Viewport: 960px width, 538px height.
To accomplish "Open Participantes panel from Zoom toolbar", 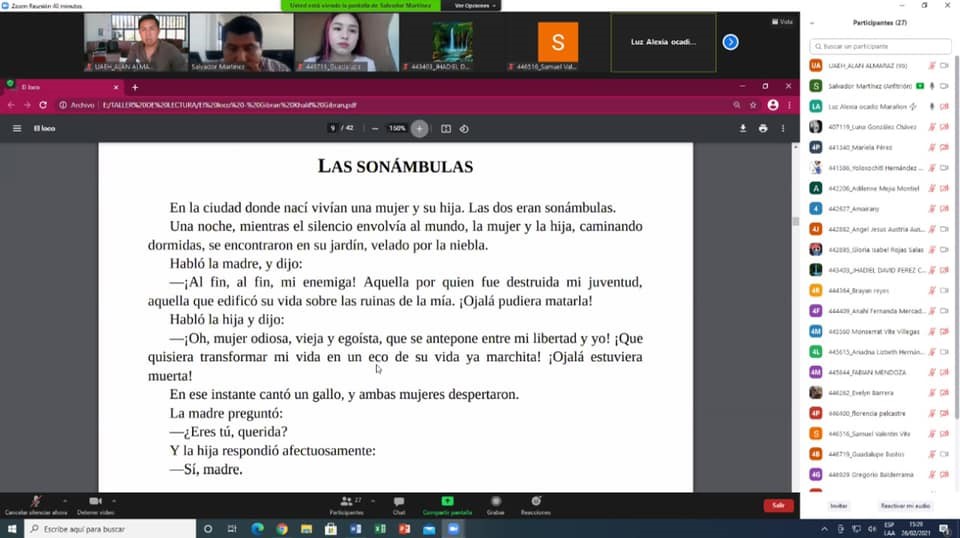I will pos(347,506).
